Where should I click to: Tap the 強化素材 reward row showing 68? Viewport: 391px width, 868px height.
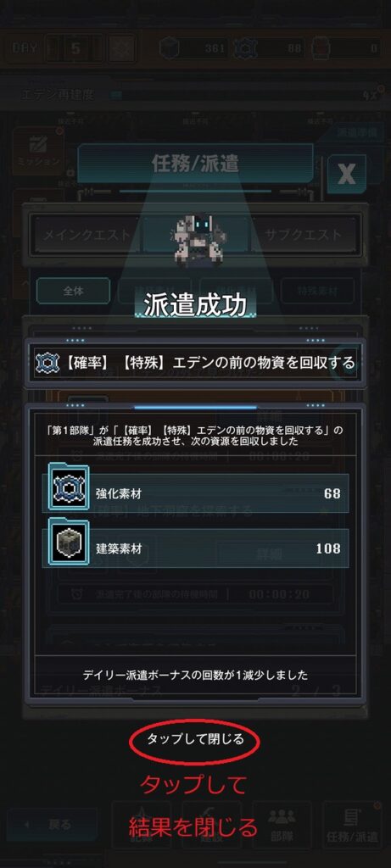click(x=195, y=492)
